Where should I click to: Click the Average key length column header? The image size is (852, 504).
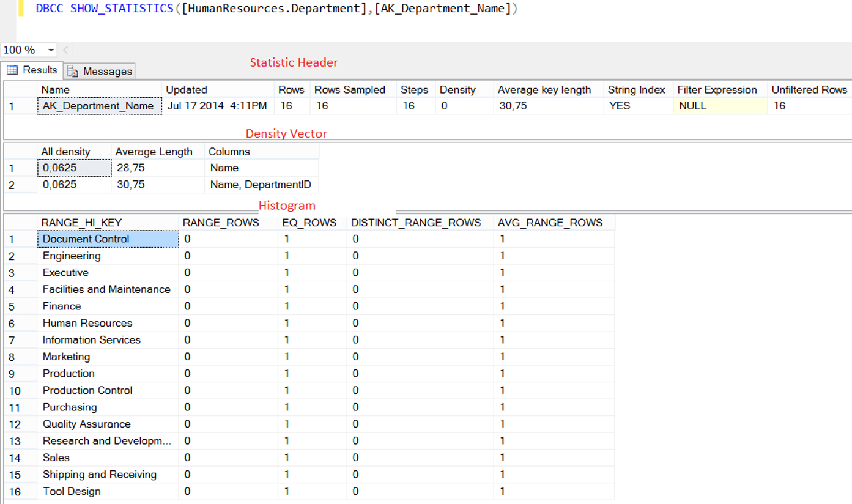pyautogui.click(x=549, y=90)
